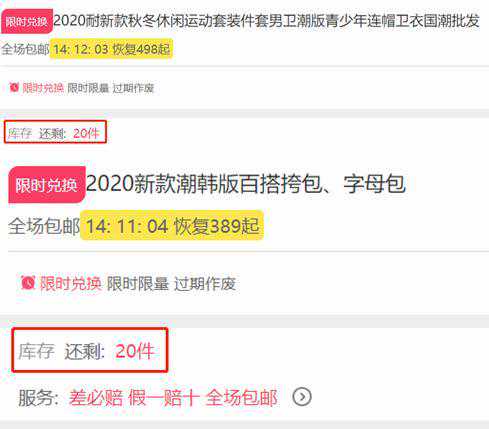Click the small 库存 还剩: 20件 stock box
489x429 pixels.
coord(55,132)
